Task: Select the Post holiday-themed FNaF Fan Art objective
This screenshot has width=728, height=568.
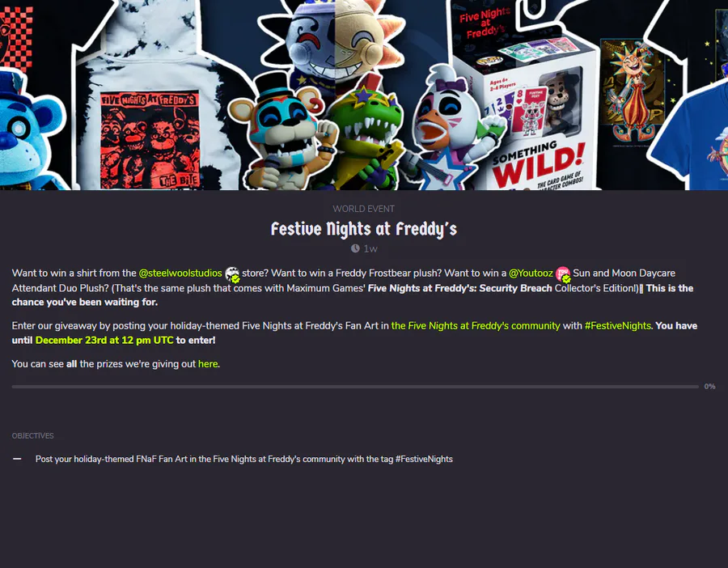Action: 243,459
